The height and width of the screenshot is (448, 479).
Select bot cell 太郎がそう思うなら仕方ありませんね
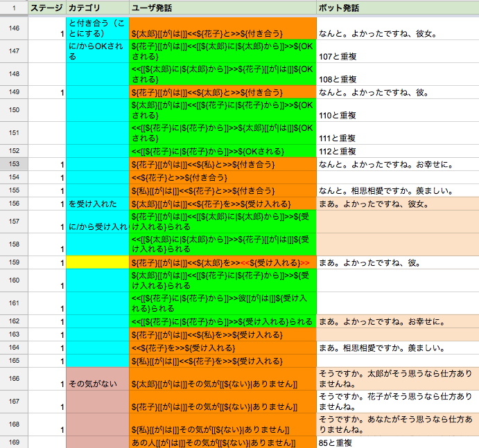pos(398,379)
